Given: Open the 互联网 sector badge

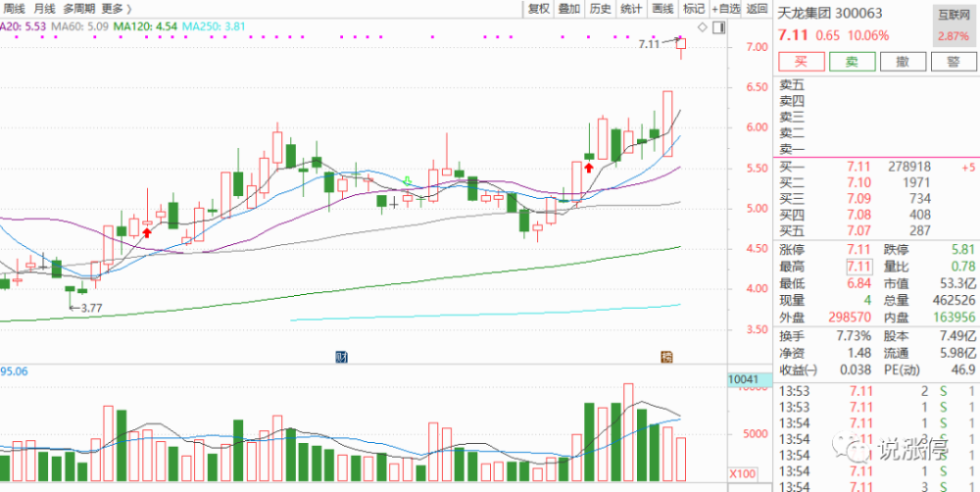Looking at the screenshot, I should [955, 25].
